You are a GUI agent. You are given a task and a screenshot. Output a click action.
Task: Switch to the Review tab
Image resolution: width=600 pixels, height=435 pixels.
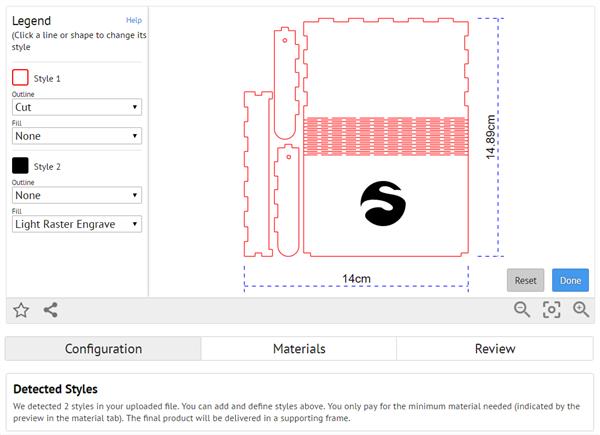[495, 349]
